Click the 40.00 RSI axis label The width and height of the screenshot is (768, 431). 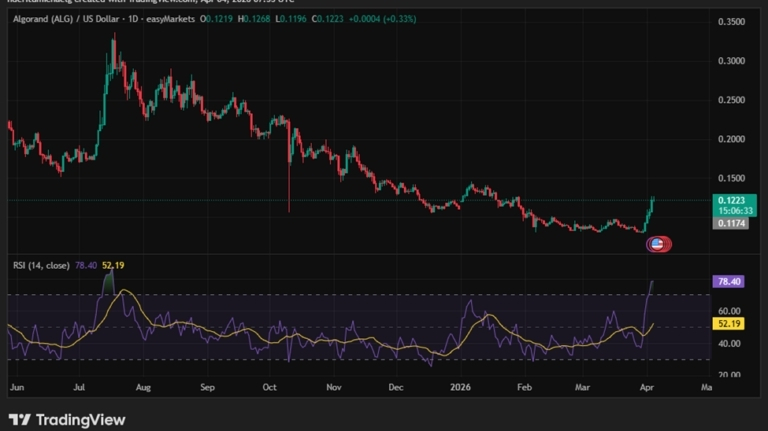tap(729, 344)
